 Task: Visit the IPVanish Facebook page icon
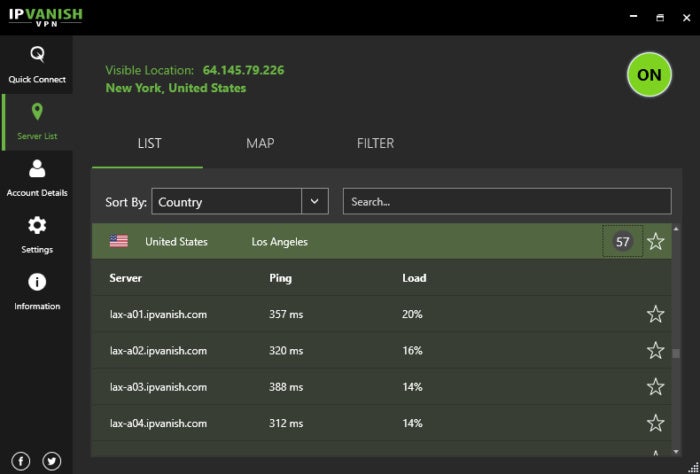tap(21, 462)
